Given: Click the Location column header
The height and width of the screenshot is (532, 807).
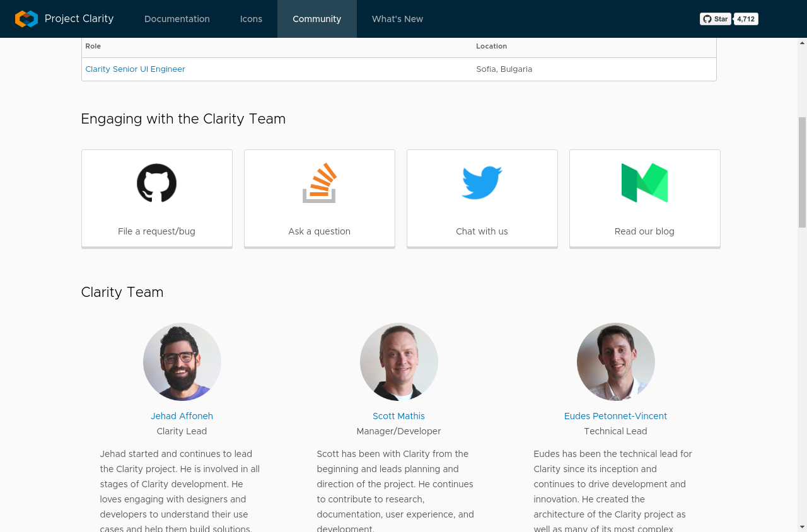Looking at the screenshot, I should pyautogui.click(x=492, y=46).
